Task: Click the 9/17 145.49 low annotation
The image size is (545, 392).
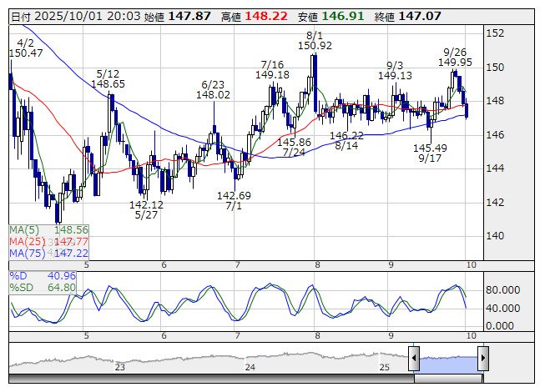Action: coord(430,153)
